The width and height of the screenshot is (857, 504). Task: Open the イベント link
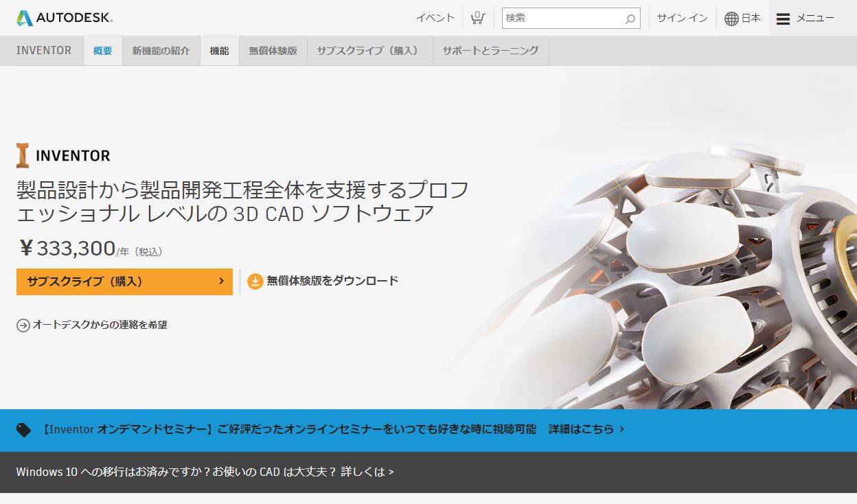[x=435, y=19]
